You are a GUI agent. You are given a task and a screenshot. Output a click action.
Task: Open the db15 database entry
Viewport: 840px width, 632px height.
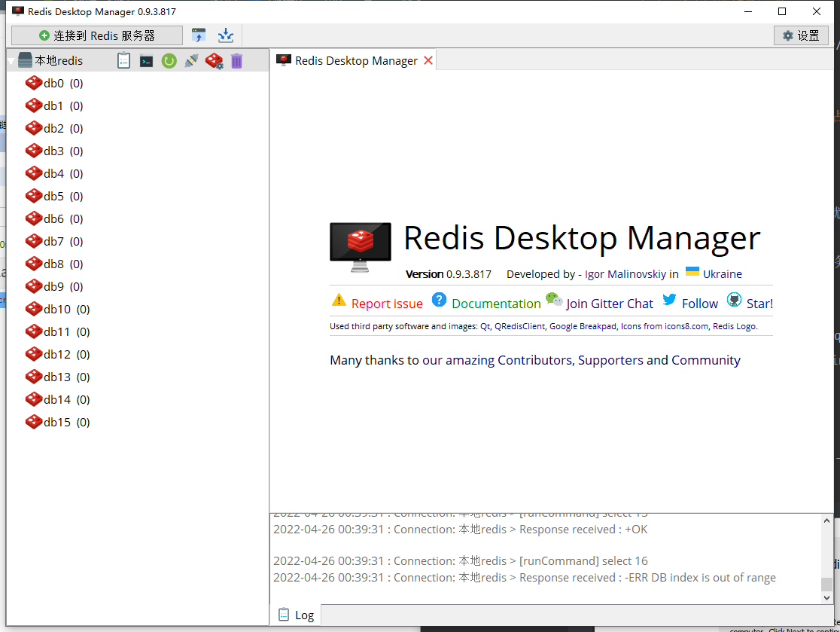pos(57,423)
